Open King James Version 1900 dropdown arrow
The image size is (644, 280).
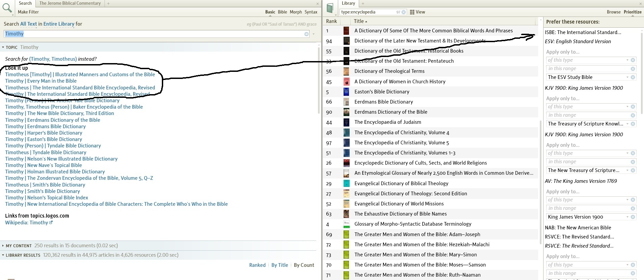coord(627,217)
